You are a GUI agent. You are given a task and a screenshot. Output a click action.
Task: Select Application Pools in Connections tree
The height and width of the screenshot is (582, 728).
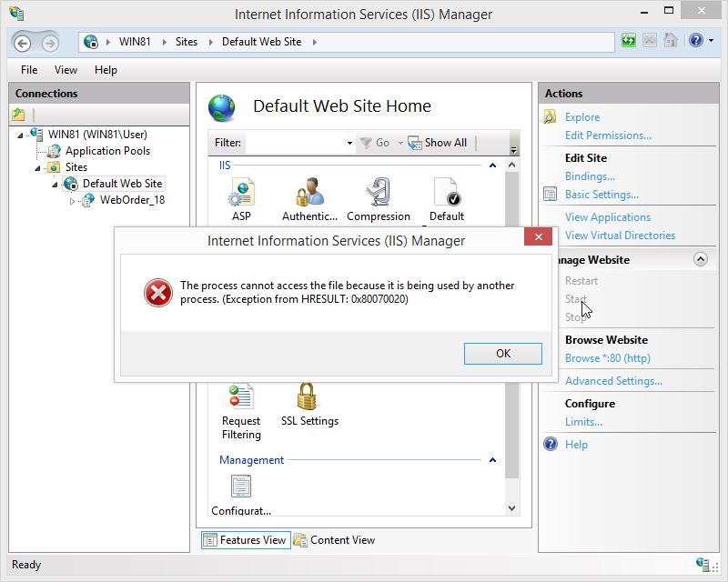click(x=107, y=151)
